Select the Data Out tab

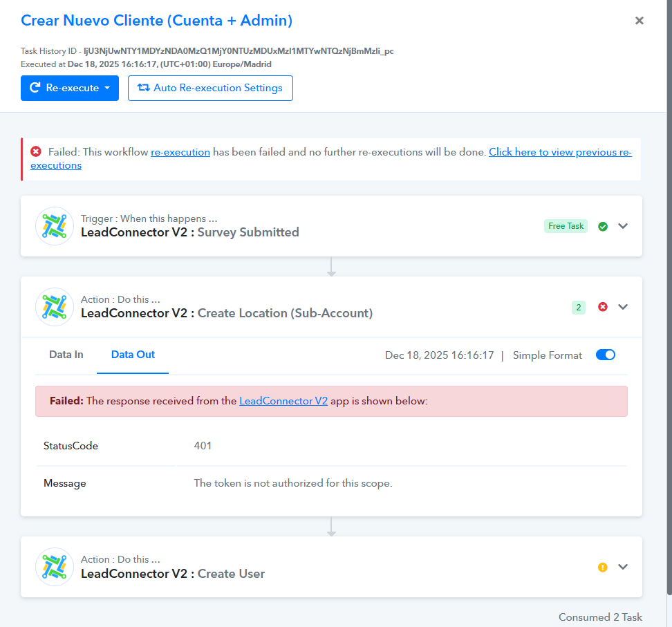coord(133,355)
